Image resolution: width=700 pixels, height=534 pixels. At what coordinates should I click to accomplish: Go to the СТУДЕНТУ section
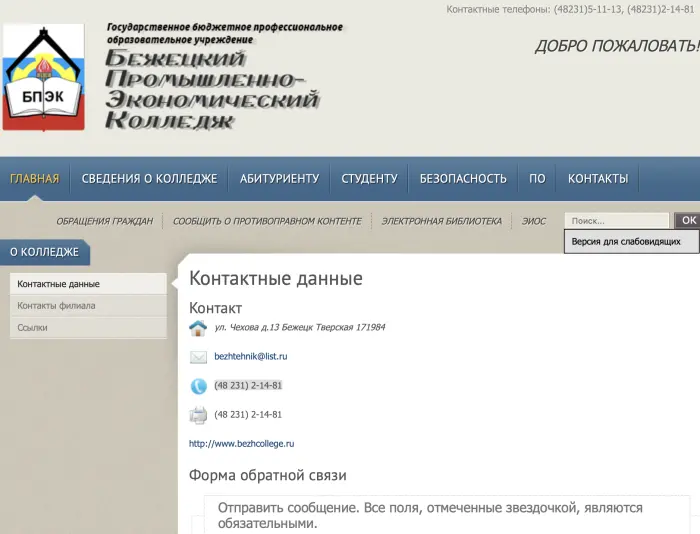tap(369, 179)
